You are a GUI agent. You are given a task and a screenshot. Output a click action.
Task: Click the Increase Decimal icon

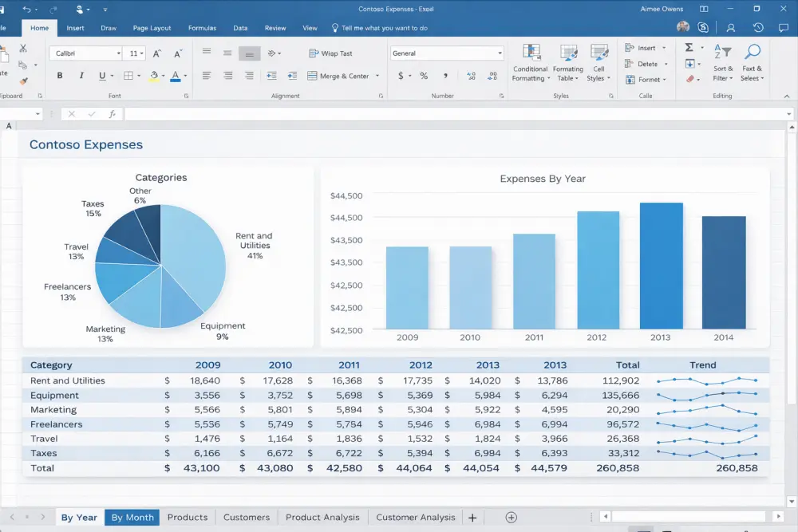pos(470,74)
